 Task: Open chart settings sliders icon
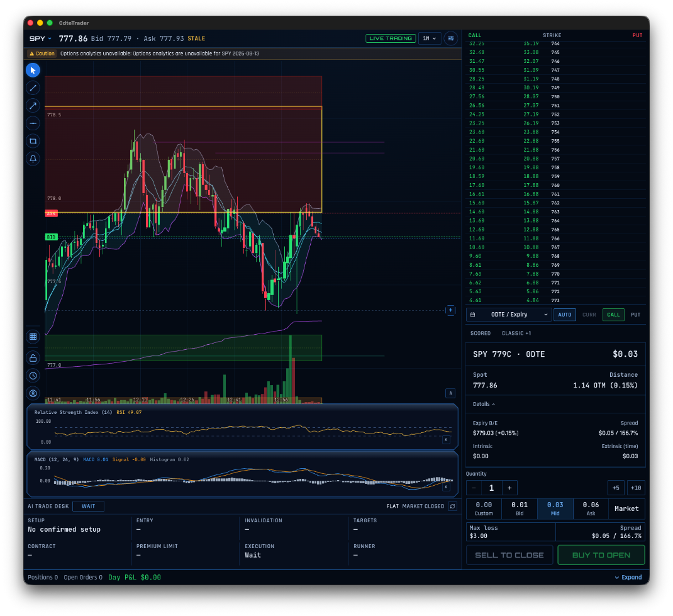pos(451,38)
